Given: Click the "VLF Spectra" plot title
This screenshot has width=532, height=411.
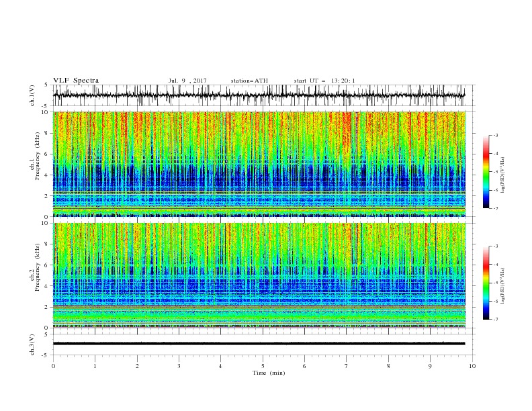Looking at the screenshot, I should pos(76,81).
